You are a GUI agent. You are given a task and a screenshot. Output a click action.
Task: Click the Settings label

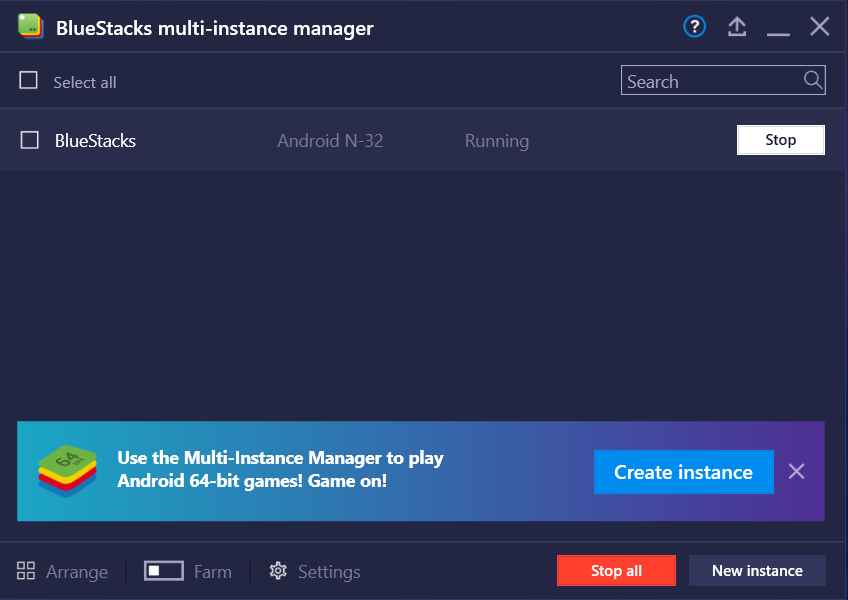(x=329, y=572)
